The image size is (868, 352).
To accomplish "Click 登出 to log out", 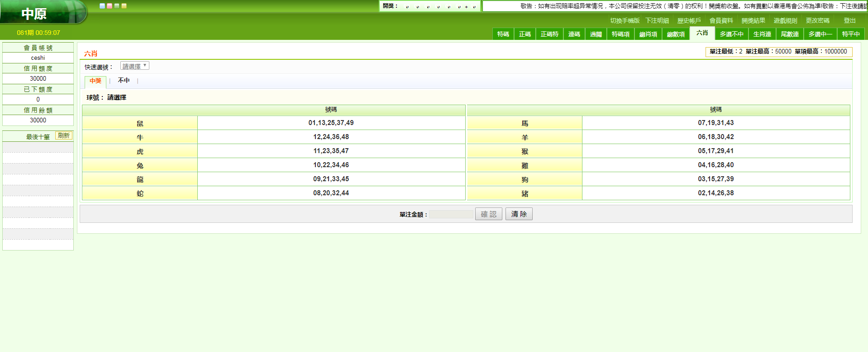I will click(849, 21).
